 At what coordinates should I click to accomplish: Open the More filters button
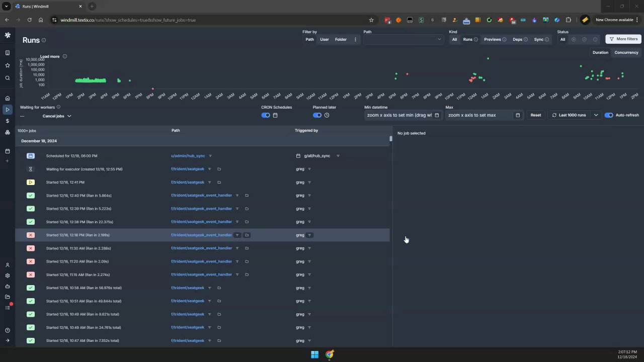click(623, 39)
